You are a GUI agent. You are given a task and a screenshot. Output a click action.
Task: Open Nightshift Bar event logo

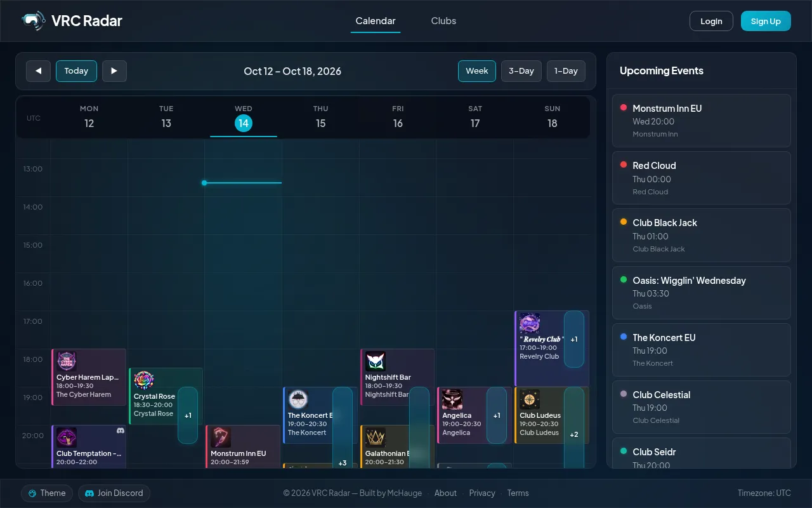(376, 362)
